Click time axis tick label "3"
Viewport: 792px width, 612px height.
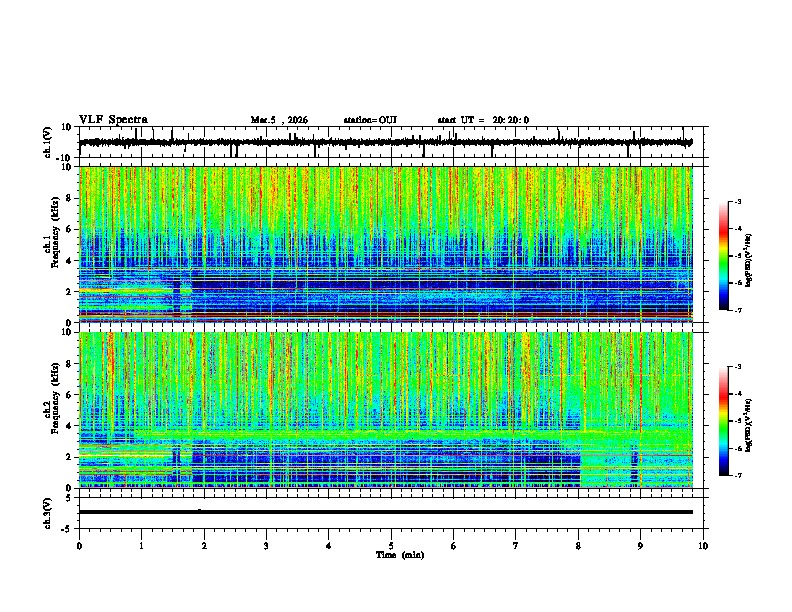(266, 546)
